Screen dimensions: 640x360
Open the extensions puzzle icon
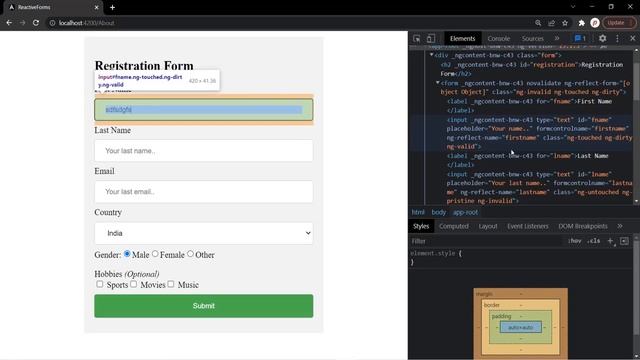pyautogui.click(x=582, y=23)
